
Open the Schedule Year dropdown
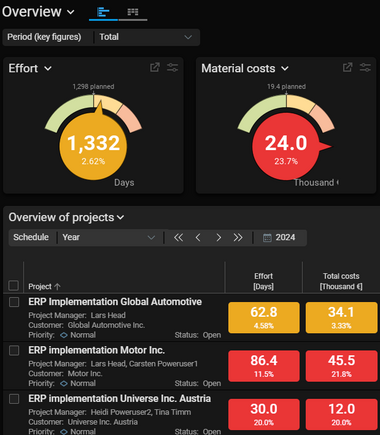point(109,238)
